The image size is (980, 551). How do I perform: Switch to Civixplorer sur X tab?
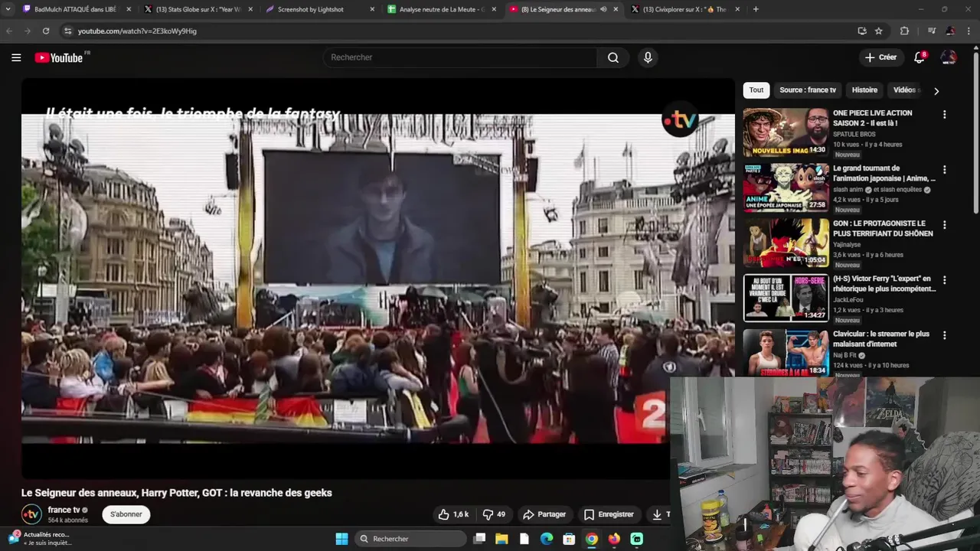[685, 9]
